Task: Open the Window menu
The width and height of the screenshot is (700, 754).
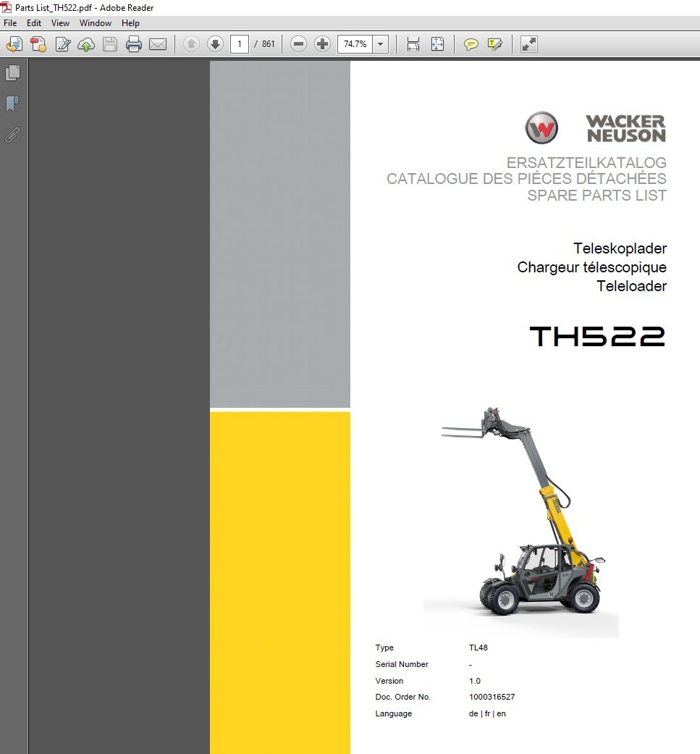Action: click(96, 23)
